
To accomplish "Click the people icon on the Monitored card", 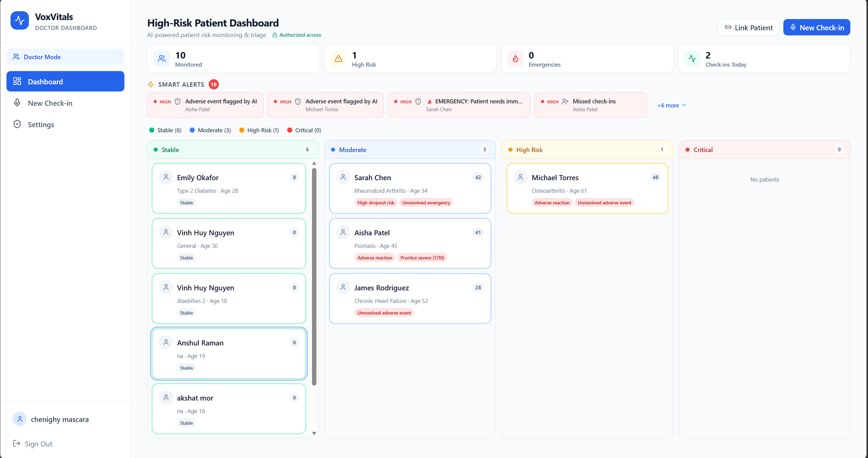I will [x=162, y=59].
